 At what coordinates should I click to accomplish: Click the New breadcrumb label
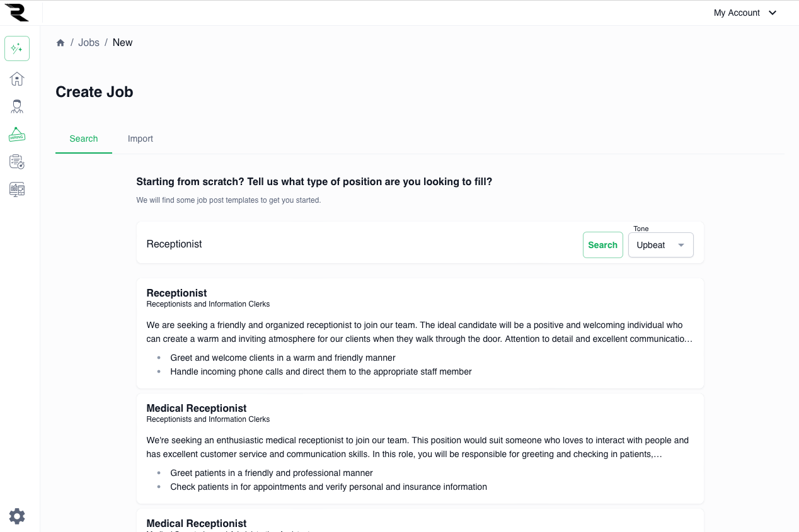(122, 42)
